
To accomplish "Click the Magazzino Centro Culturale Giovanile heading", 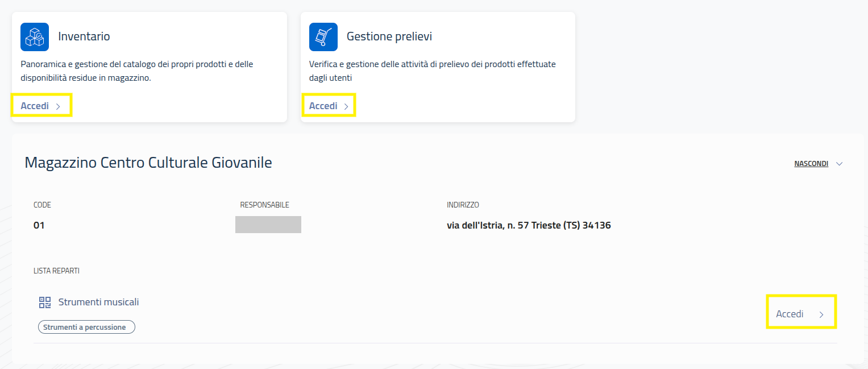I will coord(148,163).
